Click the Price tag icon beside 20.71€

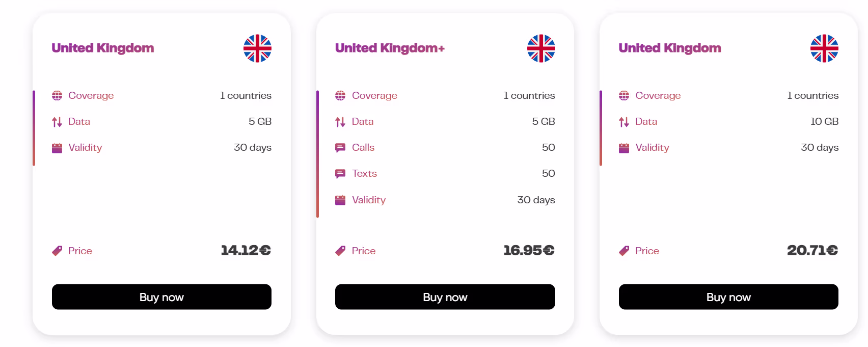pyautogui.click(x=624, y=251)
